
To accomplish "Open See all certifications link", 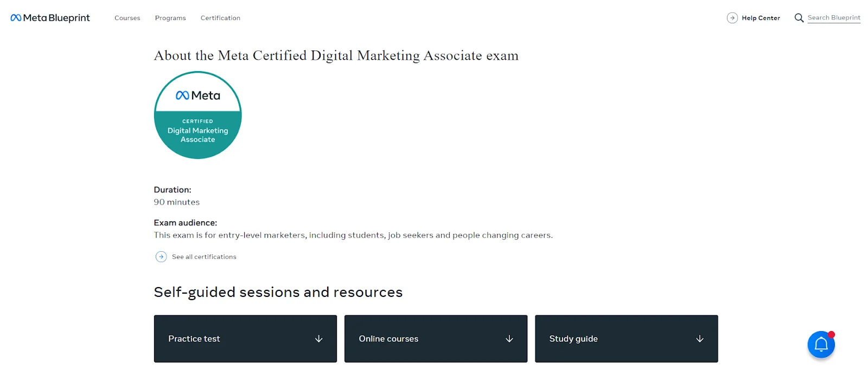I will point(204,257).
